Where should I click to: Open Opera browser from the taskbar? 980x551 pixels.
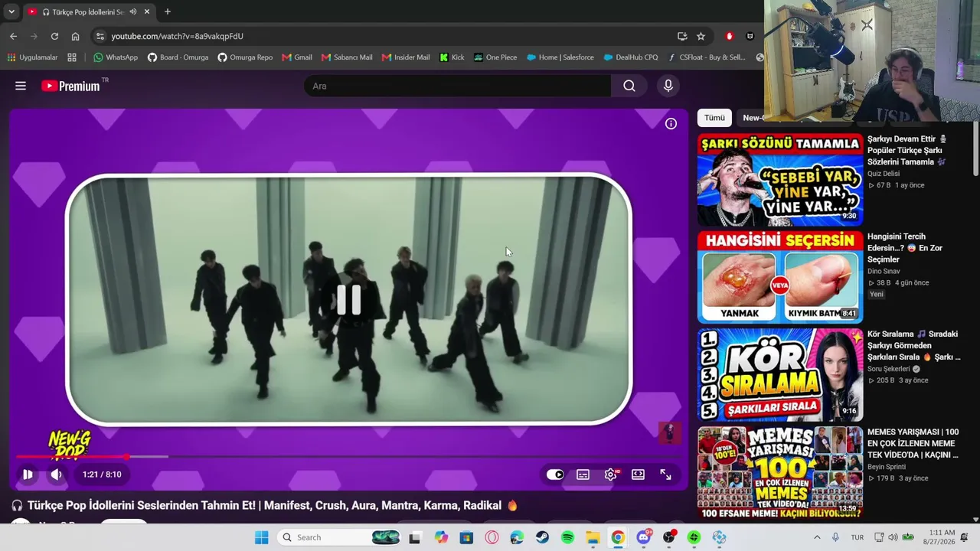tap(492, 537)
